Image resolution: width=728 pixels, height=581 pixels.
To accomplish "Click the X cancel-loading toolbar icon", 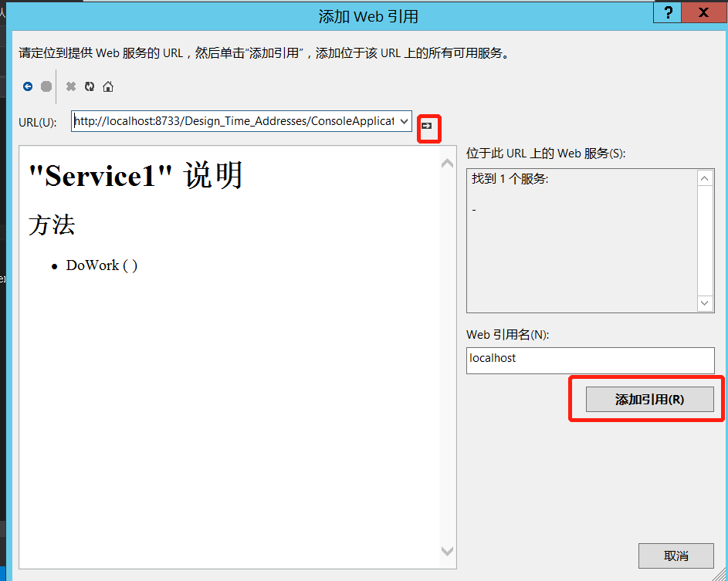I will coord(71,86).
